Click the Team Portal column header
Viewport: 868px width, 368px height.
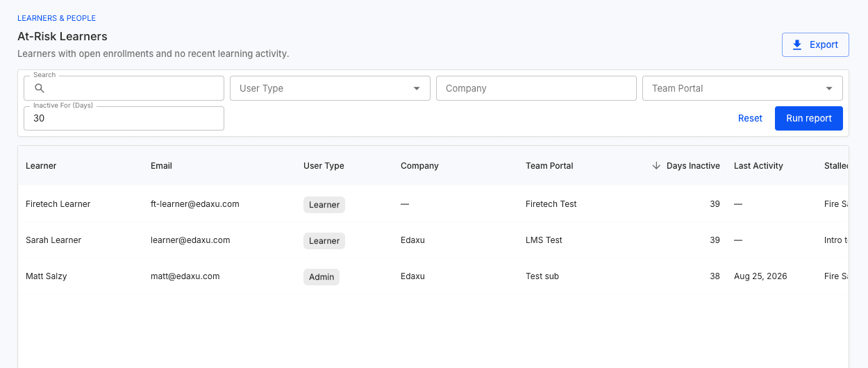click(549, 166)
